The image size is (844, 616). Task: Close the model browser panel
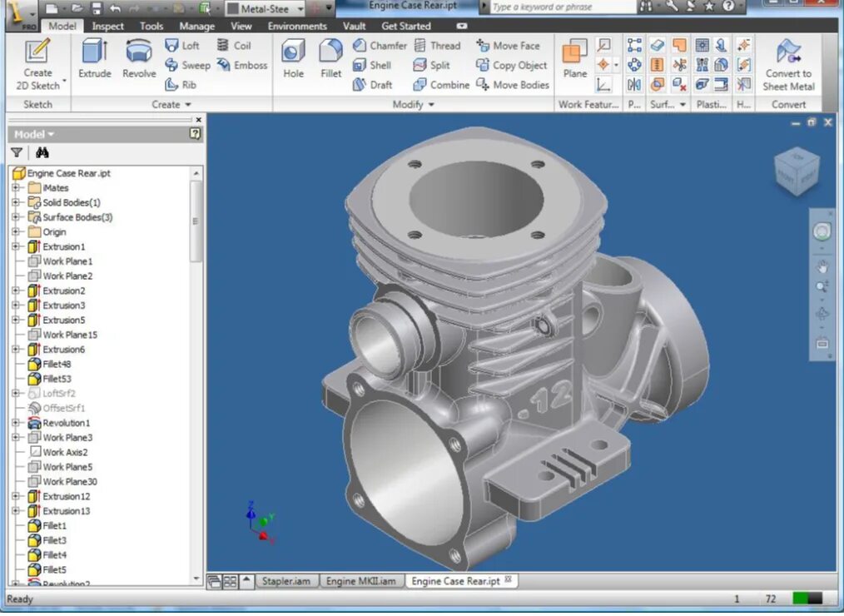point(199,120)
